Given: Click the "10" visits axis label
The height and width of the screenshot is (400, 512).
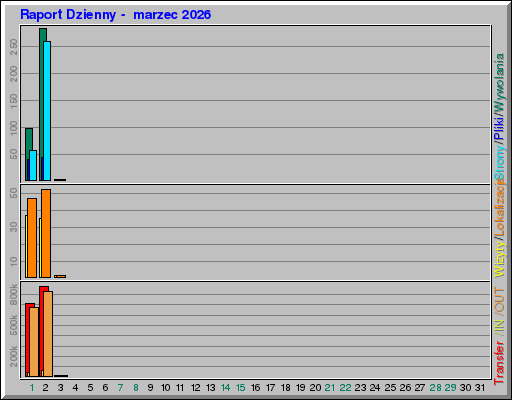Looking at the screenshot, I should click(14, 261).
